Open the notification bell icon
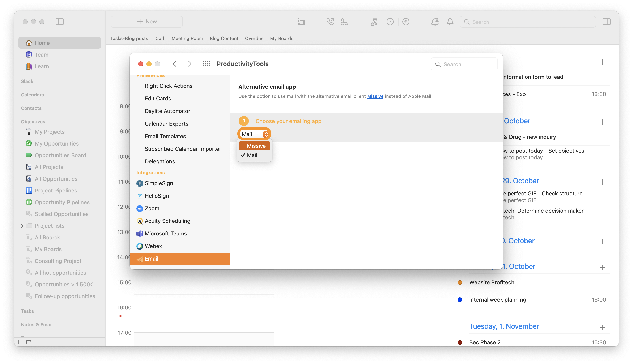This screenshot has width=633, height=364. click(x=450, y=22)
